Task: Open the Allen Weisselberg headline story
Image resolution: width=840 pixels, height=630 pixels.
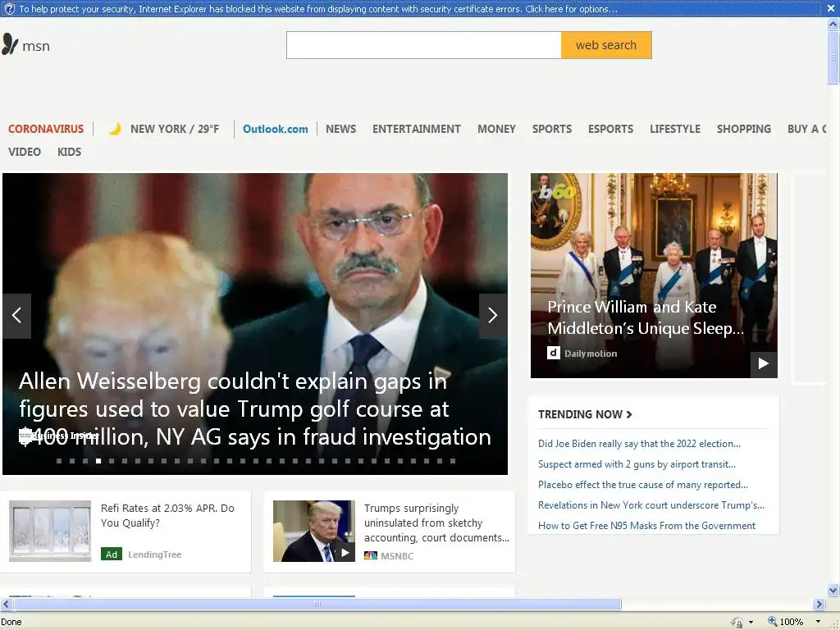Action: tap(255, 409)
